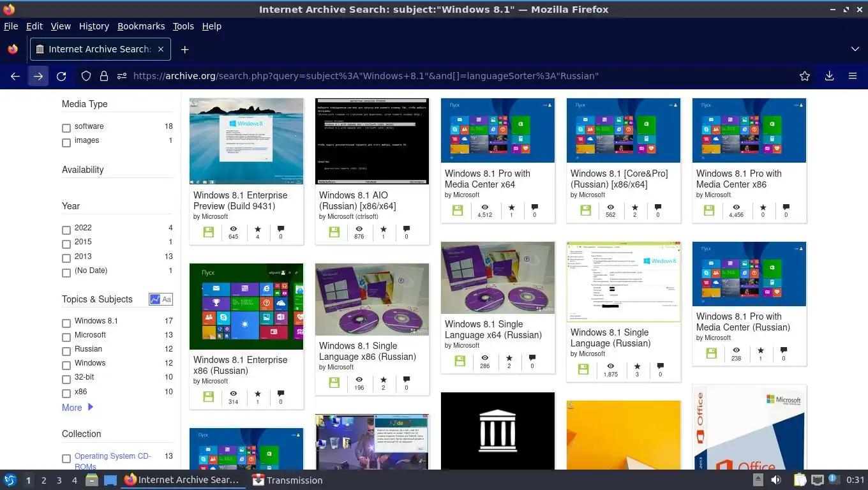Image resolution: width=868 pixels, height=490 pixels.
Task: Check the Operating System CD-ROMs collection filter
Action: point(66,458)
